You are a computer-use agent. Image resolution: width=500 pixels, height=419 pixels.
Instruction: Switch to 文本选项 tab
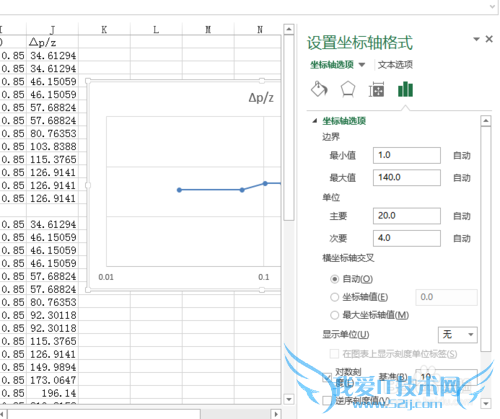tap(395, 65)
